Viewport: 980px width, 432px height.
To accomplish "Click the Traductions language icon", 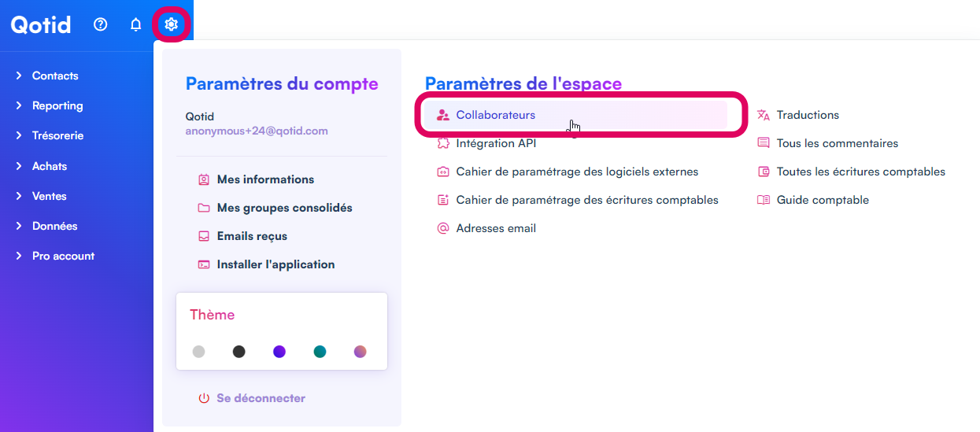I will pos(763,115).
